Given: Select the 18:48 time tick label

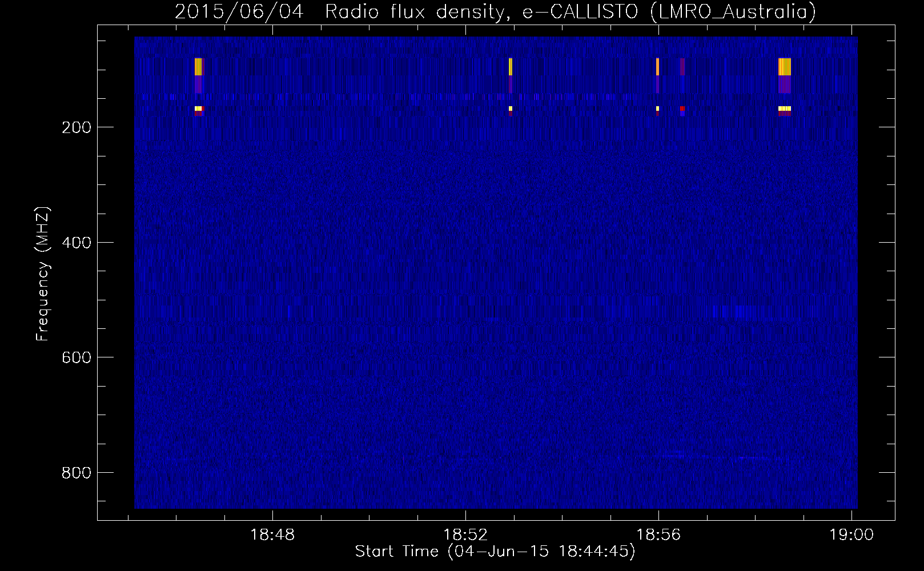Looking at the screenshot, I should pos(272,535).
